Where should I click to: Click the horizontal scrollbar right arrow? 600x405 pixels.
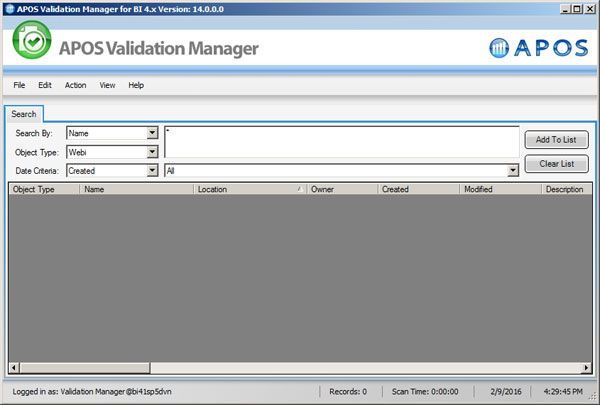[x=586, y=368]
